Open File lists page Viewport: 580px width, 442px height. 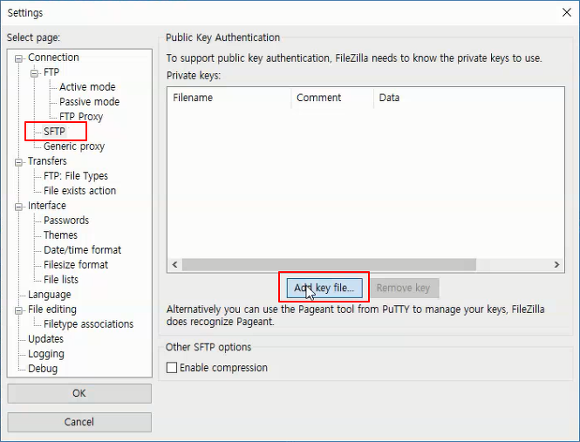61,279
